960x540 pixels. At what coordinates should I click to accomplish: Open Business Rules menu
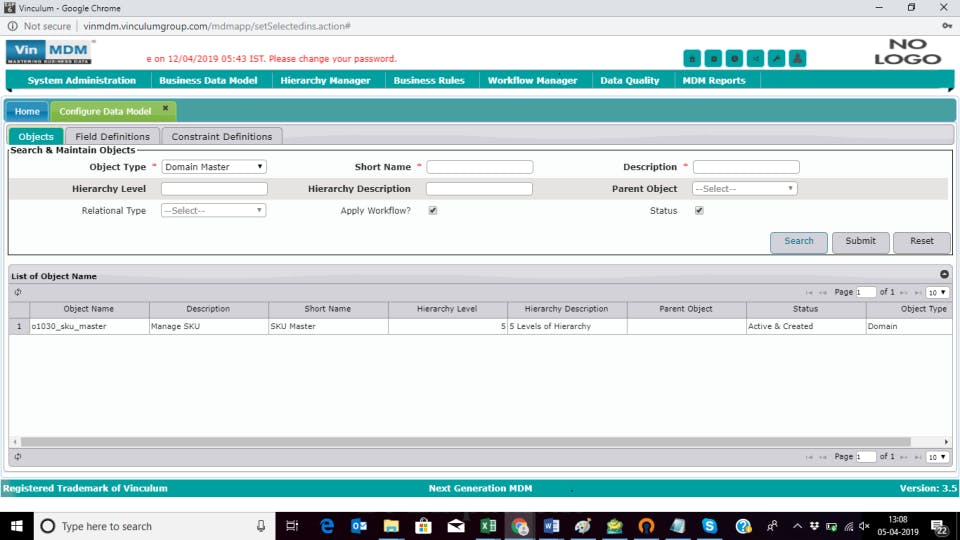429,80
